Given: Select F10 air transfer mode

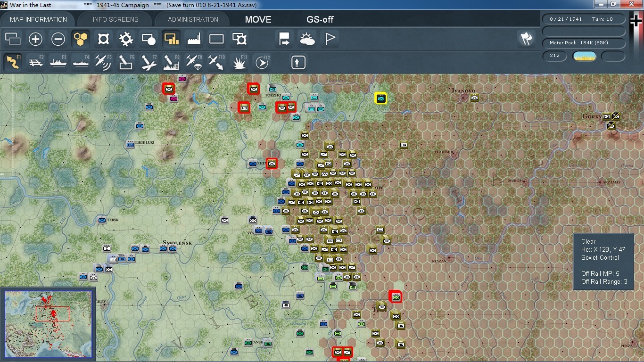Looking at the screenshot, I should click(x=216, y=62).
